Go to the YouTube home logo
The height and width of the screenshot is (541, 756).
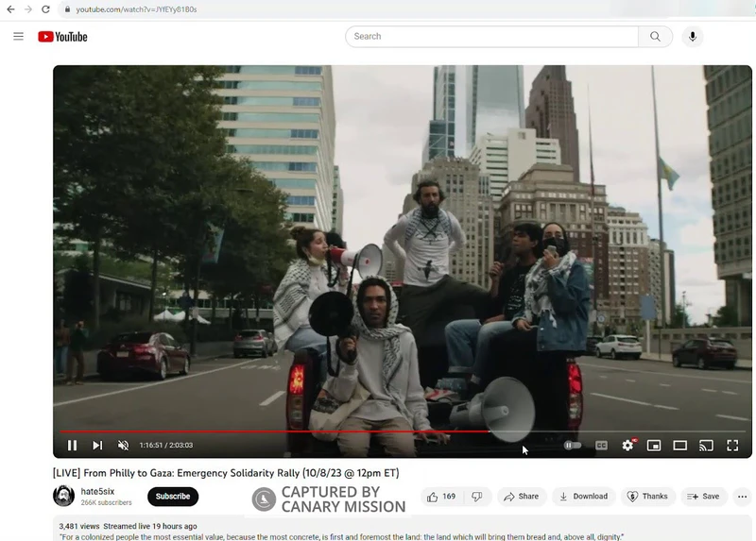[62, 37]
